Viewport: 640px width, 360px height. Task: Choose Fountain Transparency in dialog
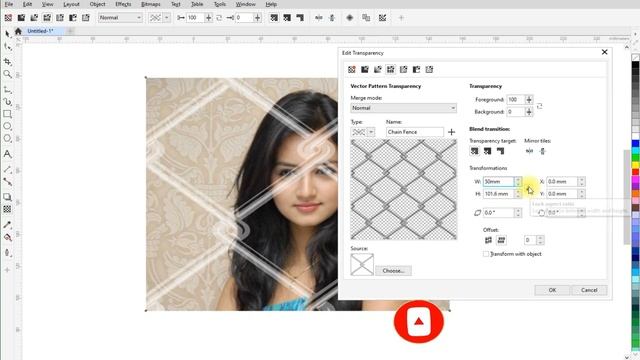click(378, 69)
